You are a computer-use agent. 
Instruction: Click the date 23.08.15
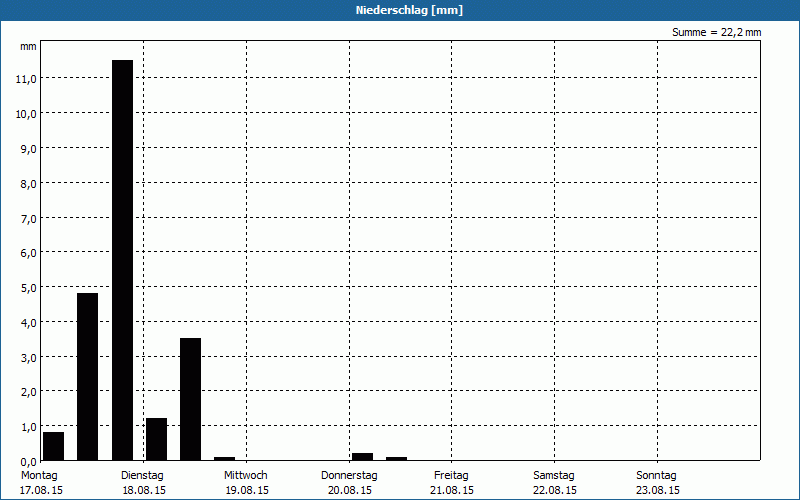658,490
